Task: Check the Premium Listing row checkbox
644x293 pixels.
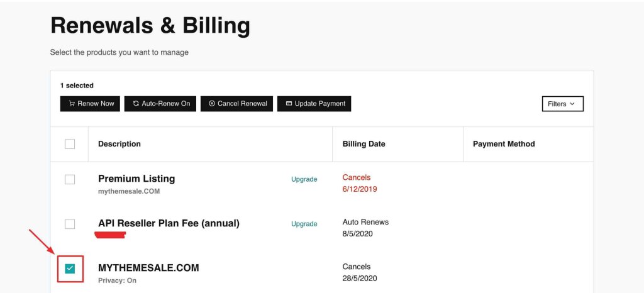Action: pyautogui.click(x=70, y=180)
